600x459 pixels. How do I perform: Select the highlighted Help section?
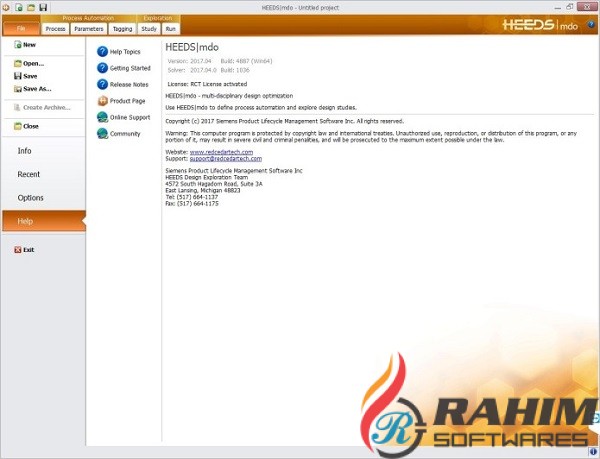tap(44, 221)
